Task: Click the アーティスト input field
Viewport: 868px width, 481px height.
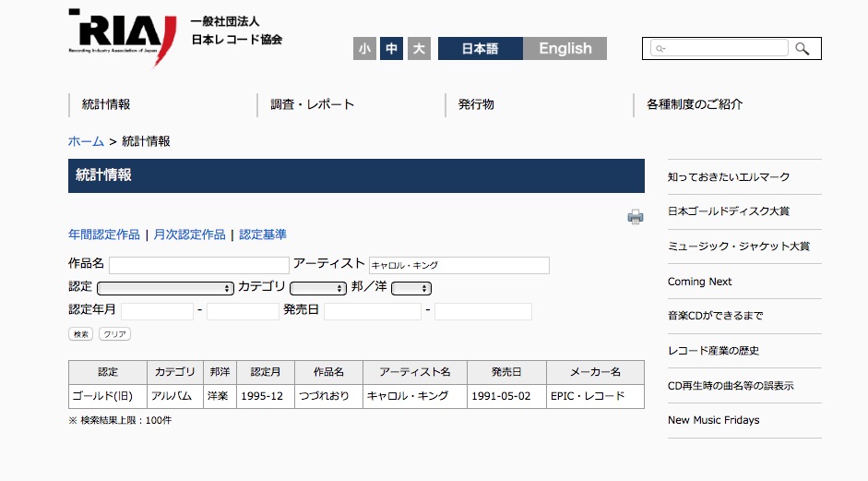Action: point(459,266)
